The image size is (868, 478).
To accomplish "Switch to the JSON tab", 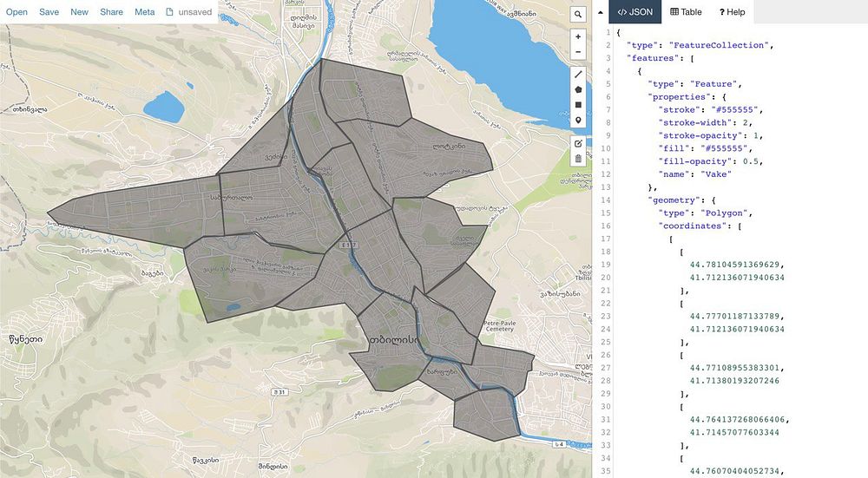I will 635,12.
